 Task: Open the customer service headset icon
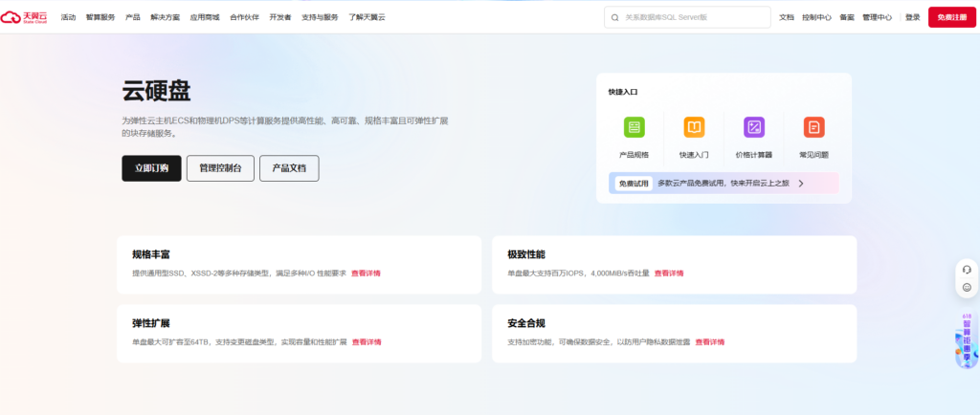[967, 269]
